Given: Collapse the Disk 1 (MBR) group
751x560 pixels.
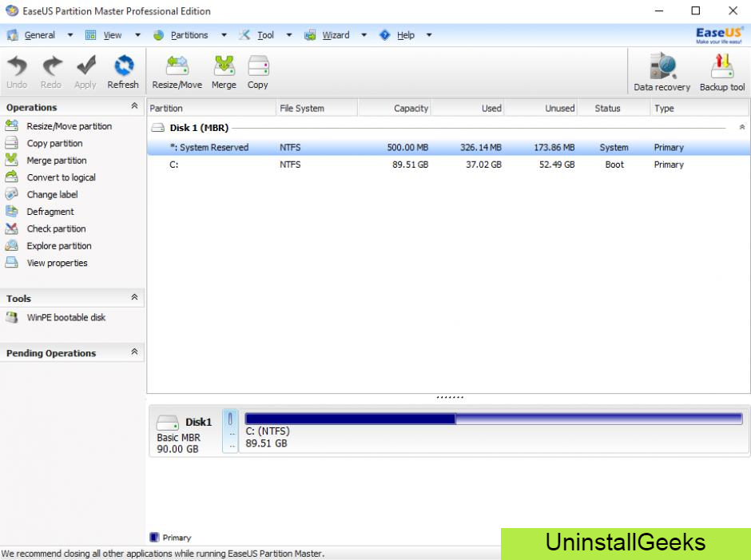Looking at the screenshot, I should coord(742,128).
